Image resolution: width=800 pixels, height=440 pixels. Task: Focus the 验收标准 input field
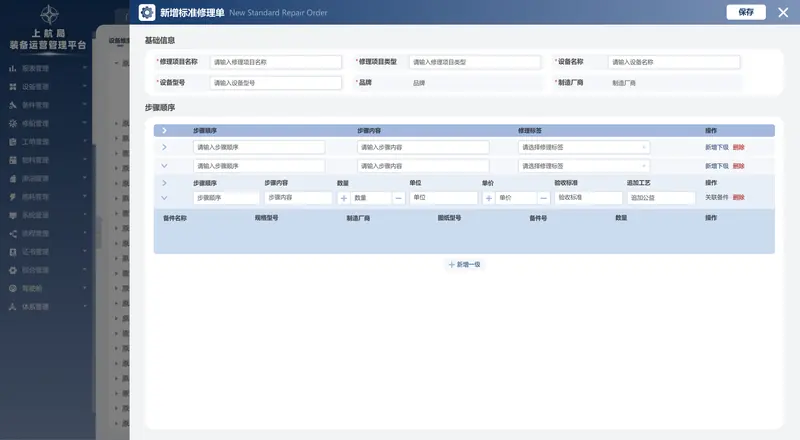pos(588,198)
